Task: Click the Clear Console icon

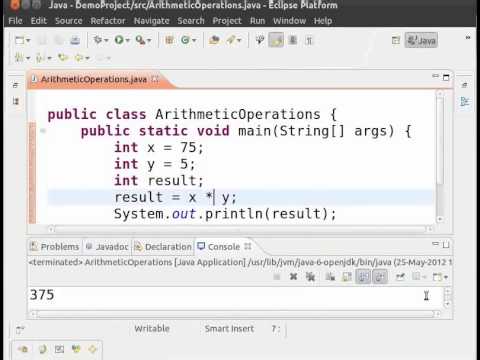Action: pyautogui.click(x=330, y=277)
